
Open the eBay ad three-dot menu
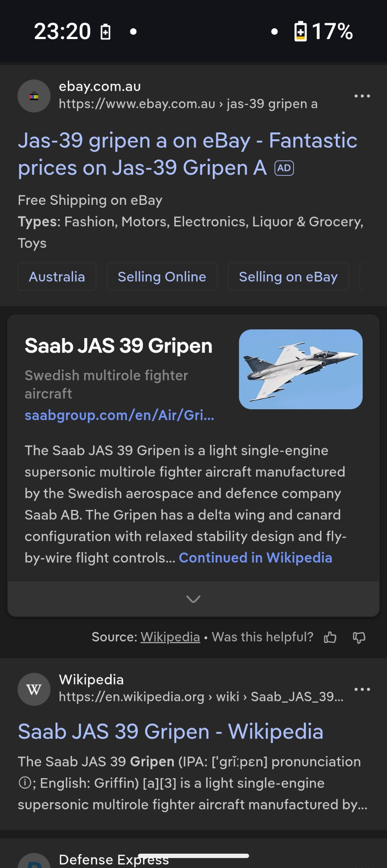pos(362,96)
